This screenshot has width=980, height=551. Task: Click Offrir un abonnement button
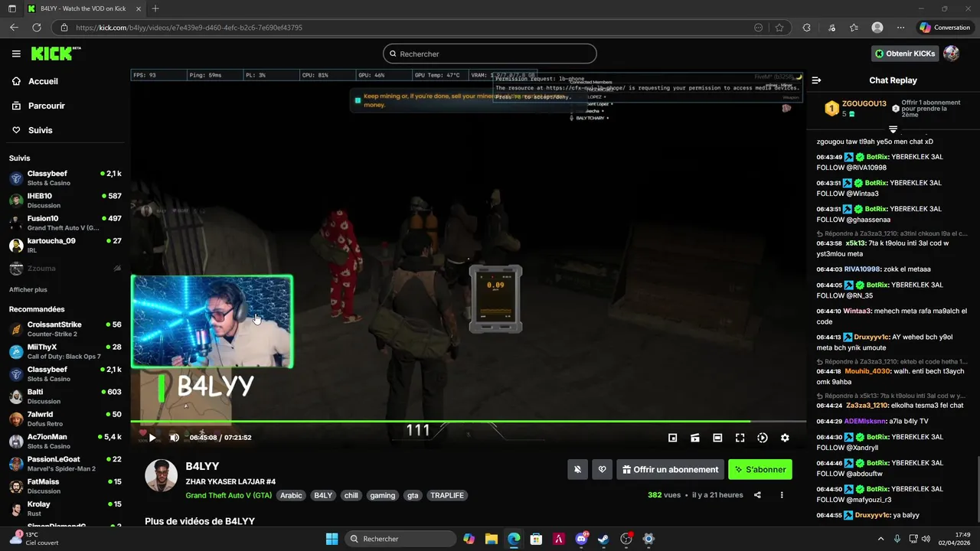pyautogui.click(x=671, y=470)
